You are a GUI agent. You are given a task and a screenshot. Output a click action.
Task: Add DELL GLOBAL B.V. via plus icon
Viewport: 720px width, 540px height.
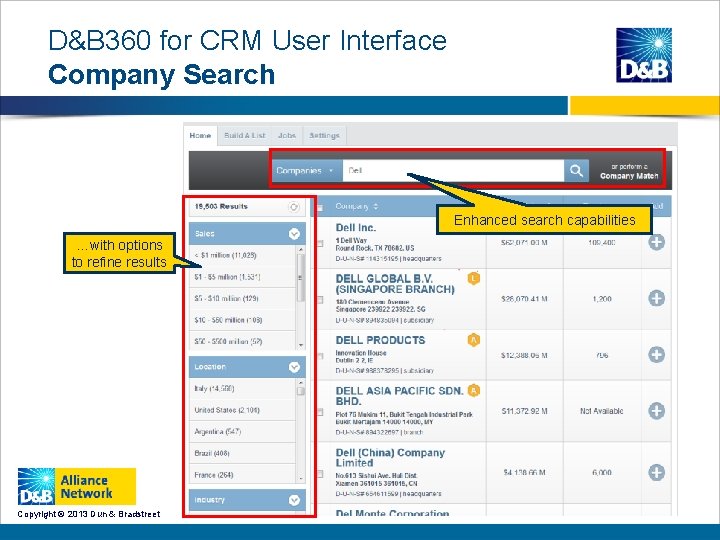656,298
